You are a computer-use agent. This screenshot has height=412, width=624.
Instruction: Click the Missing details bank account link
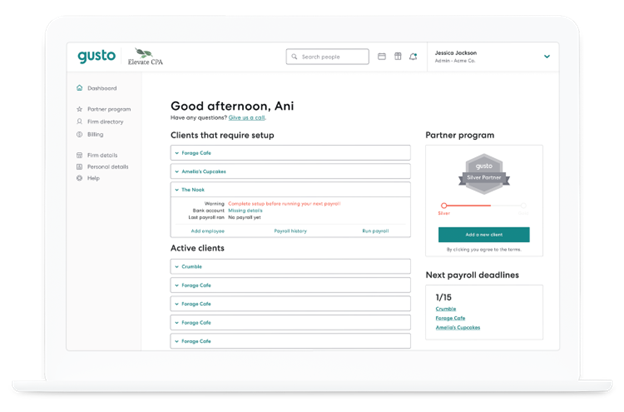pyautogui.click(x=245, y=211)
